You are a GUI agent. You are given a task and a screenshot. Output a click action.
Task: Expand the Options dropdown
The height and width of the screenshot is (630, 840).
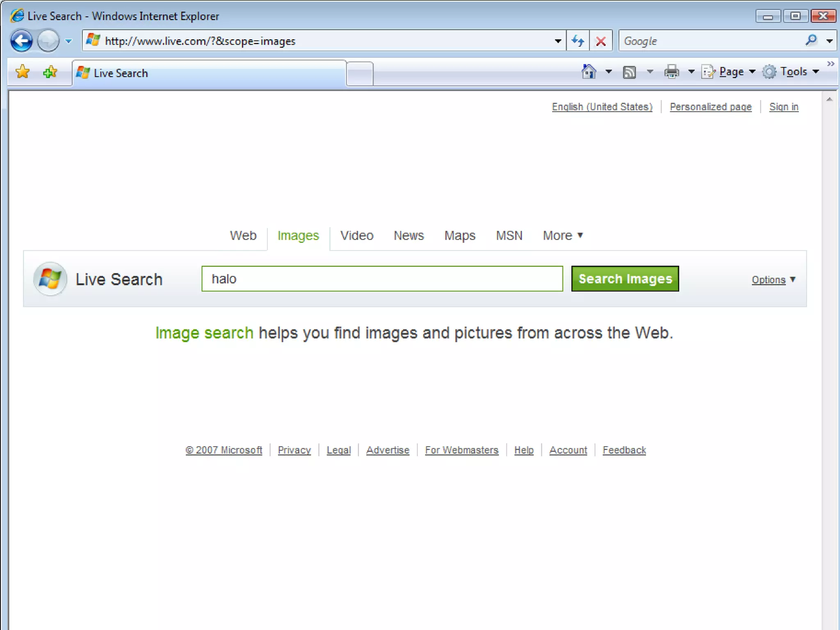[x=773, y=280]
